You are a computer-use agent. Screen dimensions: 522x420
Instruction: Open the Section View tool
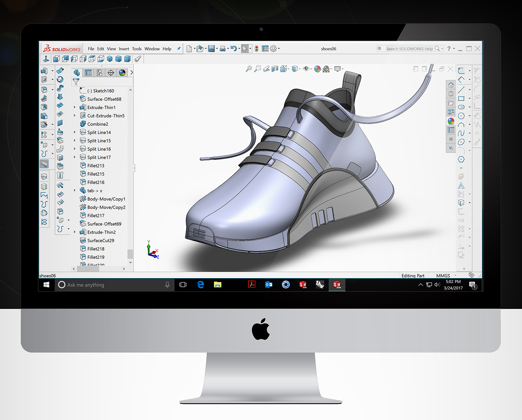tap(275, 69)
